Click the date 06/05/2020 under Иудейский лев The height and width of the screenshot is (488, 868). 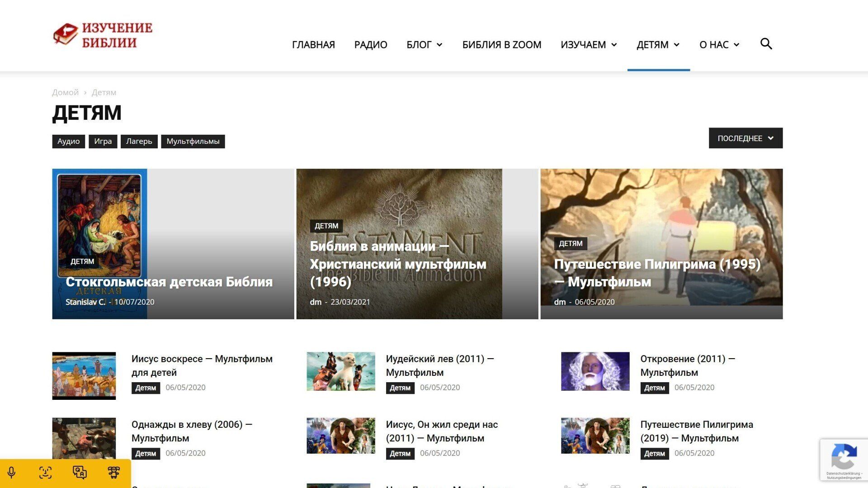440,388
